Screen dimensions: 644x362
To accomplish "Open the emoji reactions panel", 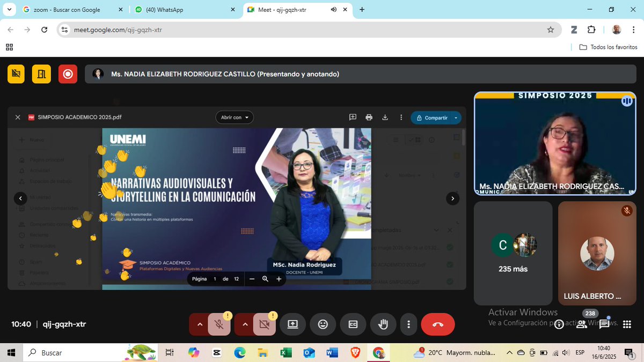I will (323, 324).
